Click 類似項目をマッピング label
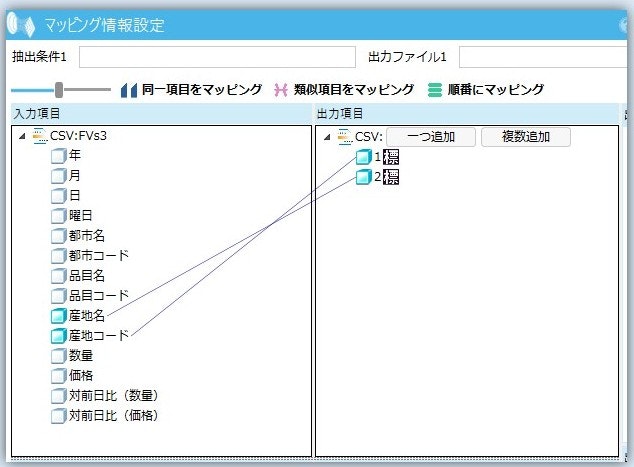Screen dimensions: 634x467 click(x=354, y=89)
